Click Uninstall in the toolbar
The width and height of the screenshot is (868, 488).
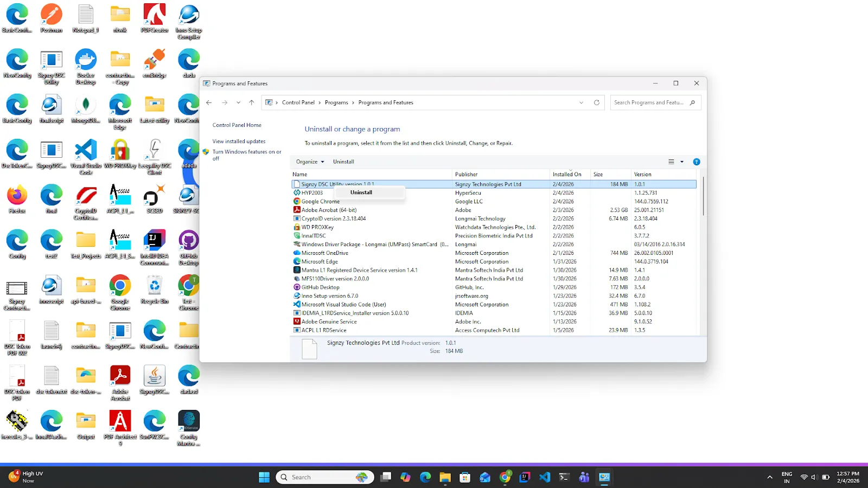pyautogui.click(x=343, y=162)
